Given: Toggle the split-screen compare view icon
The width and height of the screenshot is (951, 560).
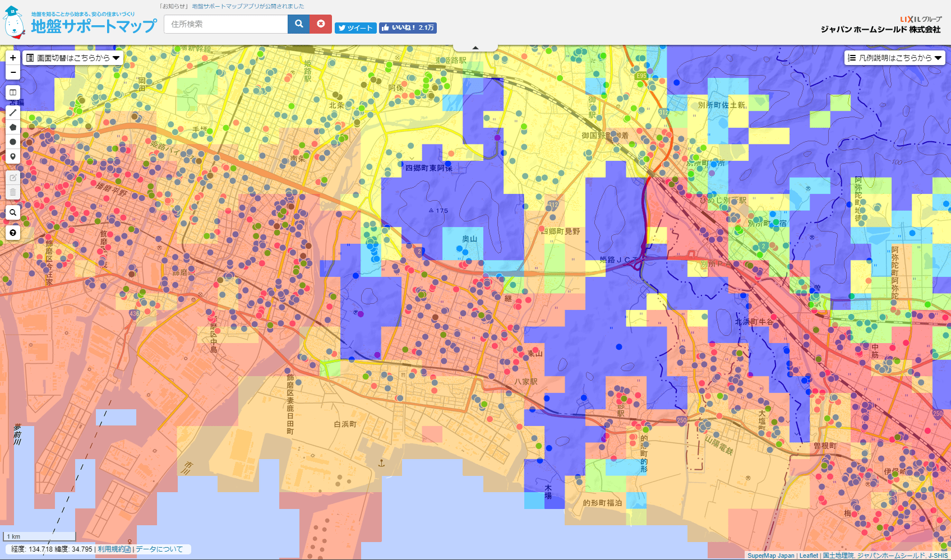Looking at the screenshot, I should (13, 92).
